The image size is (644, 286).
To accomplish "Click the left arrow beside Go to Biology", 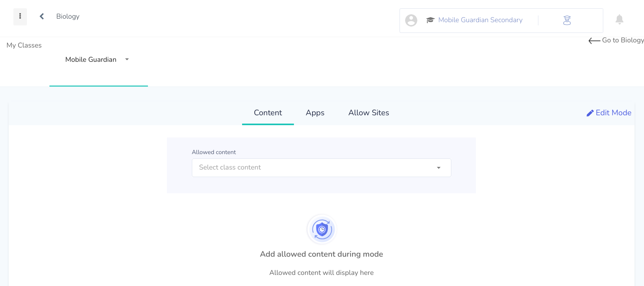I will pyautogui.click(x=594, y=41).
